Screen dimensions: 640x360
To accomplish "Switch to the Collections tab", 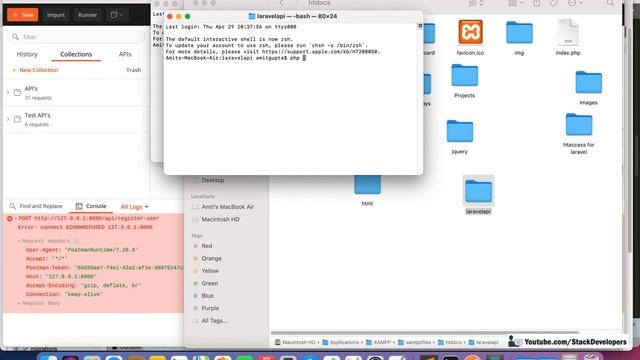I will pos(76,54).
